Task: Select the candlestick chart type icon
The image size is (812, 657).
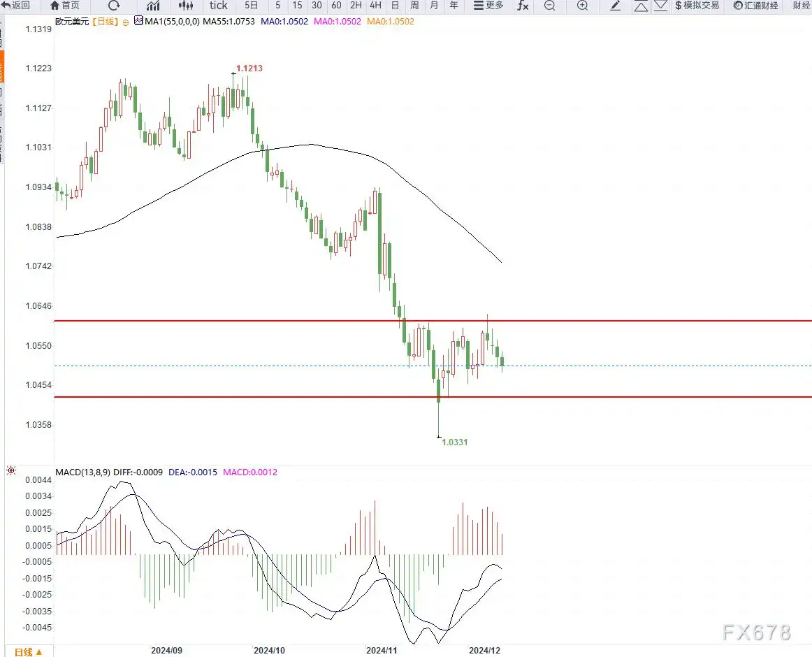Action: pyautogui.click(x=186, y=6)
